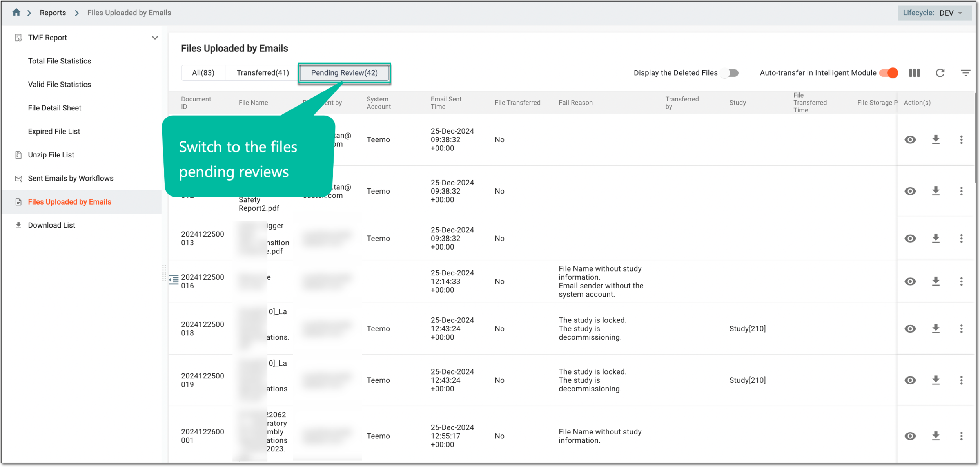Select Study[210] in row 2024122500 019

click(747, 380)
